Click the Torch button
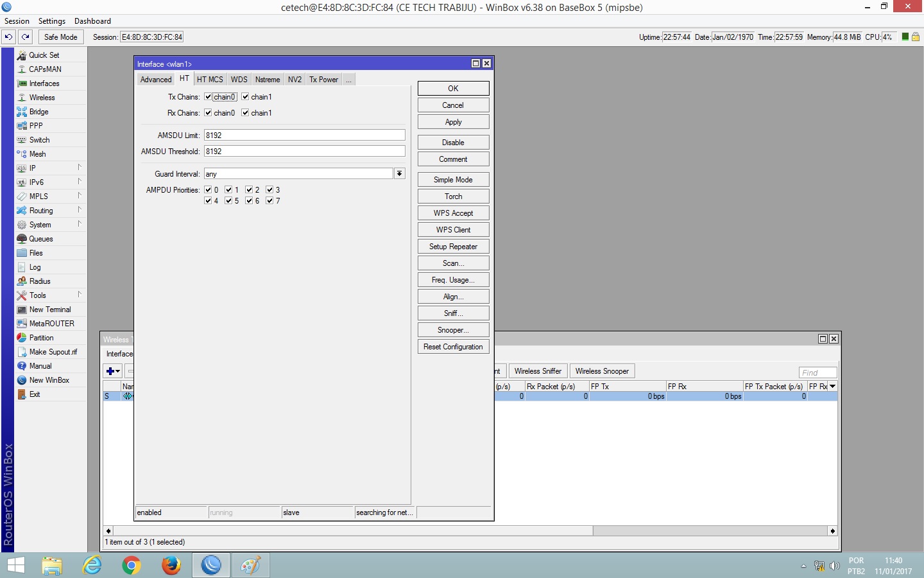 453,197
